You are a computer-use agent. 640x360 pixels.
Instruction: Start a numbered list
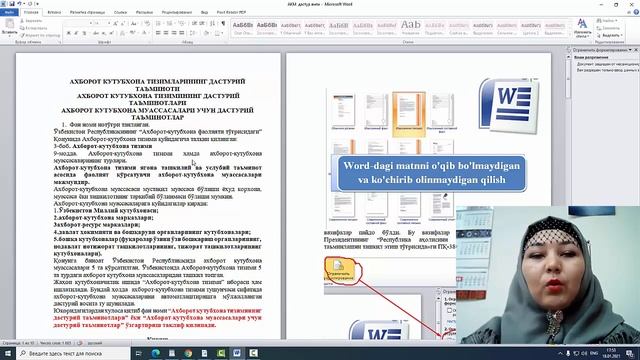(170, 23)
